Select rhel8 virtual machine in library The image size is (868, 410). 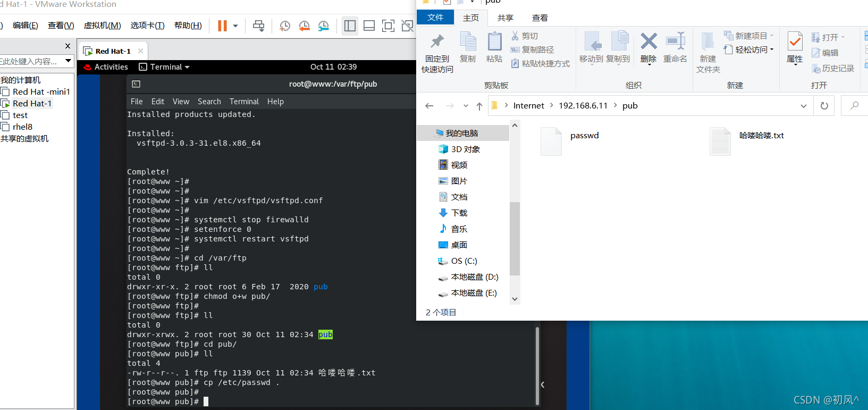[x=22, y=127]
